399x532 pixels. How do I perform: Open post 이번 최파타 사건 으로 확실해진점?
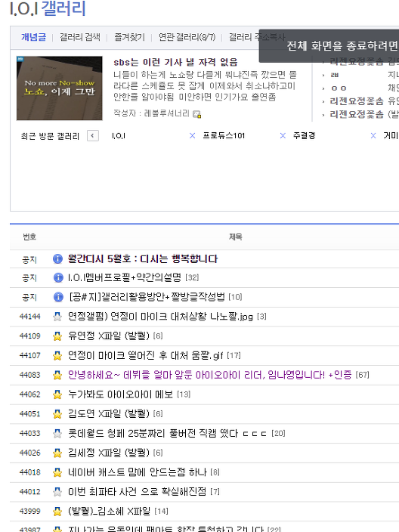137,492
